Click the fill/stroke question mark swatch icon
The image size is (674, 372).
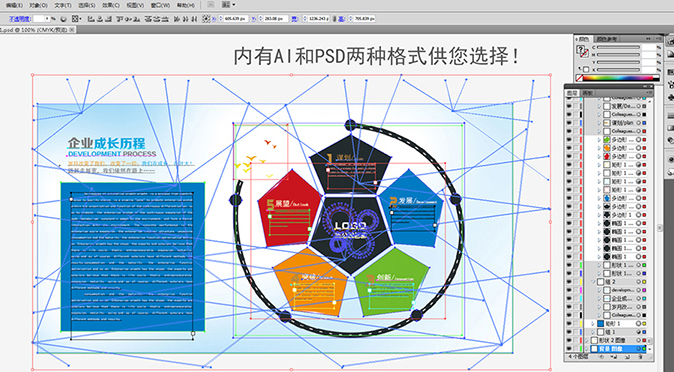pyautogui.click(x=580, y=49)
